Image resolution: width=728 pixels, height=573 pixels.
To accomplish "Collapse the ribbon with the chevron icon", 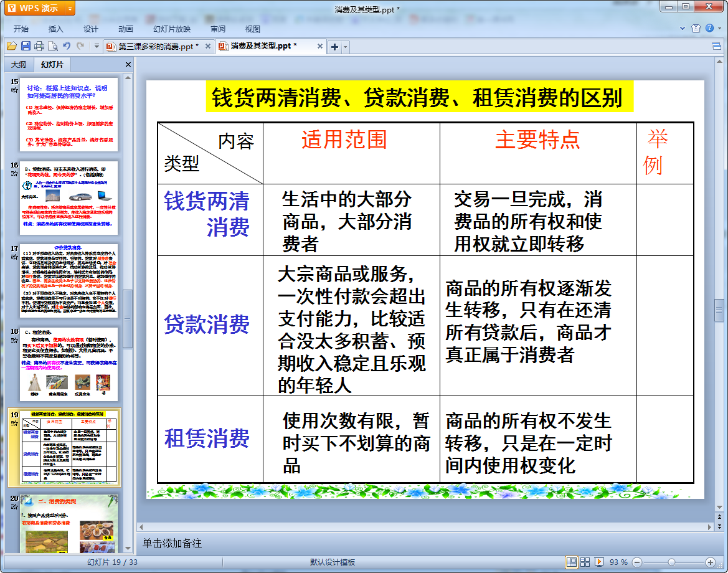I will click(x=683, y=28).
